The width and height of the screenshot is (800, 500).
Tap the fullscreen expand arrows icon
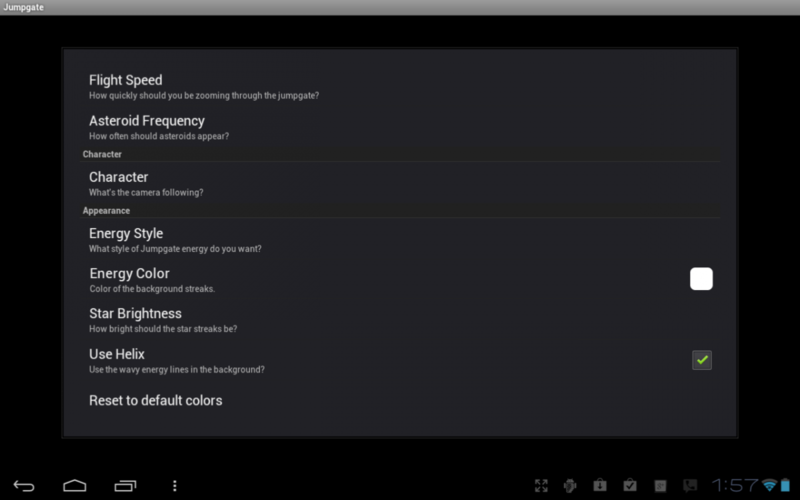coord(541,485)
